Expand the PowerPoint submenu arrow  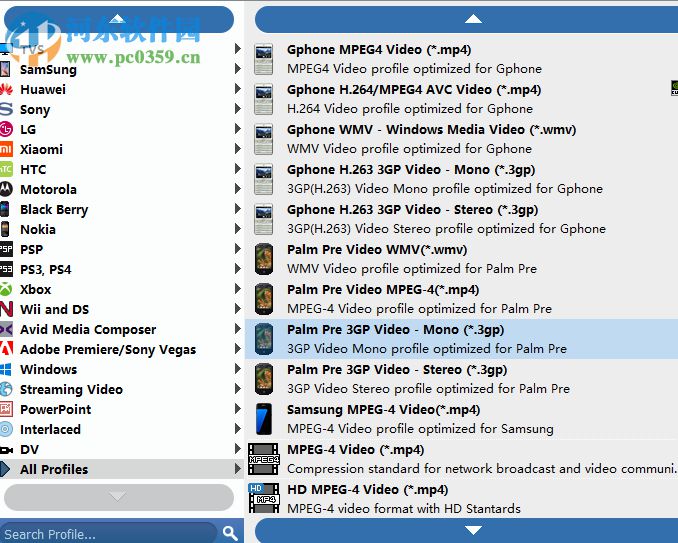click(x=237, y=409)
